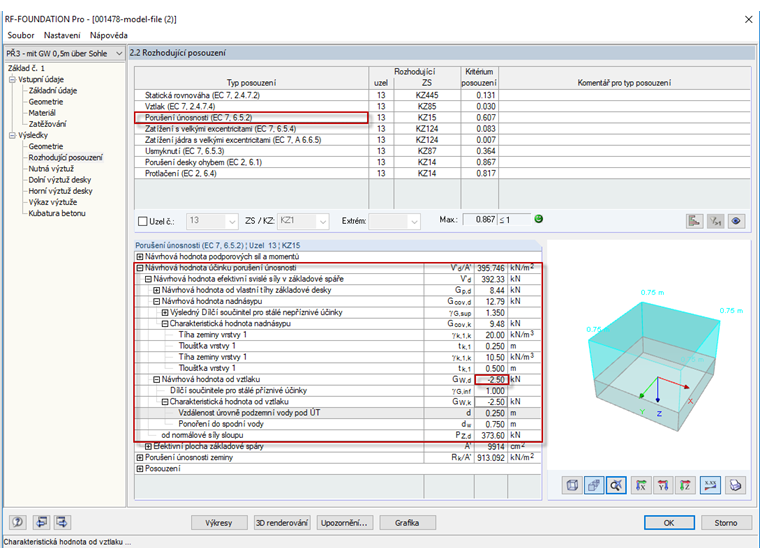Select Základní údaje in tree
Image resolution: width=760 pixels, height=560 pixels.
click(52, 91)
